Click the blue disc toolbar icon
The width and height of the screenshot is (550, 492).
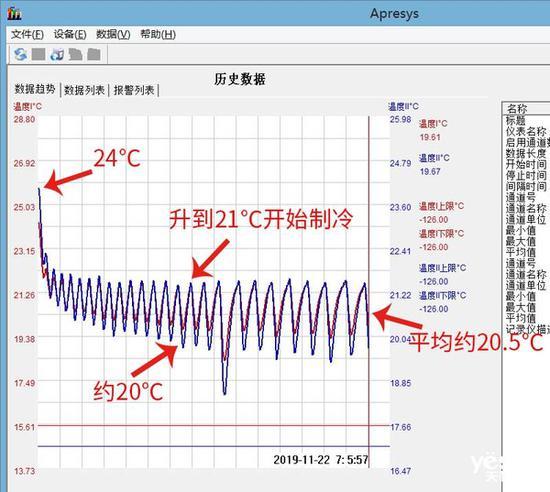pyautogui.click(x=57, y=54)
